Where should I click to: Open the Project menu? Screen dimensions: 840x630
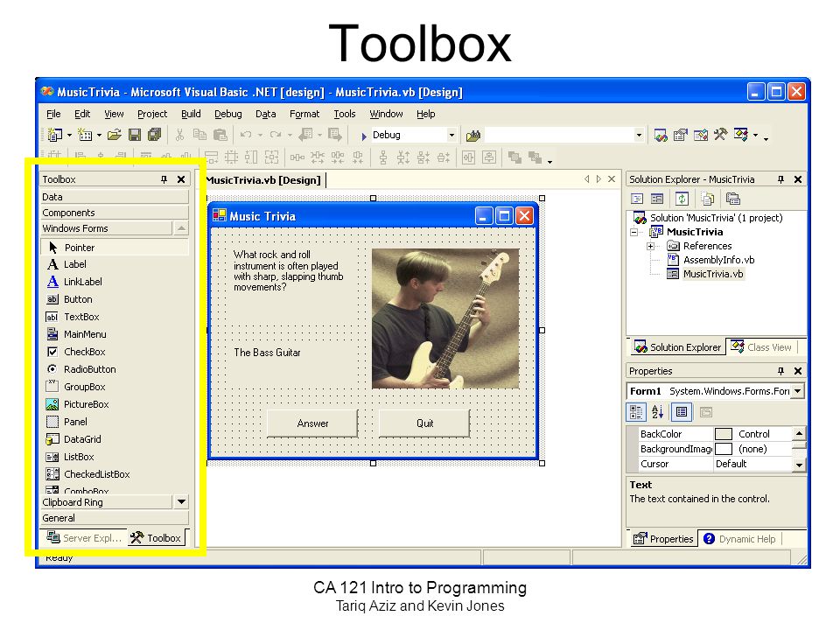152,114
